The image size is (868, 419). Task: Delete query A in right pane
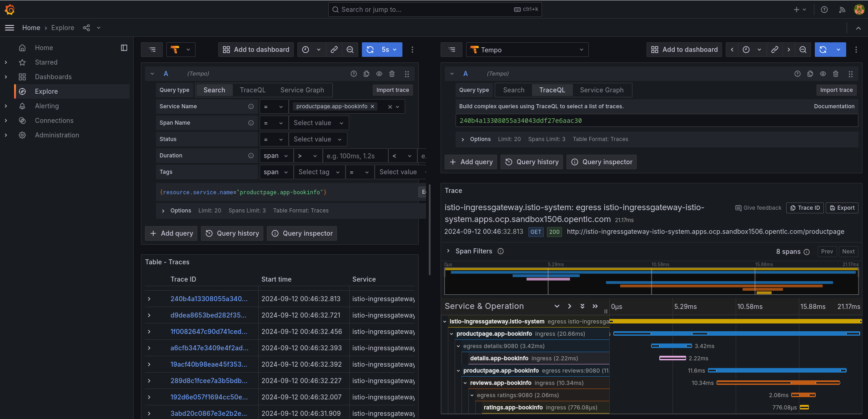(x=836, y=74)
